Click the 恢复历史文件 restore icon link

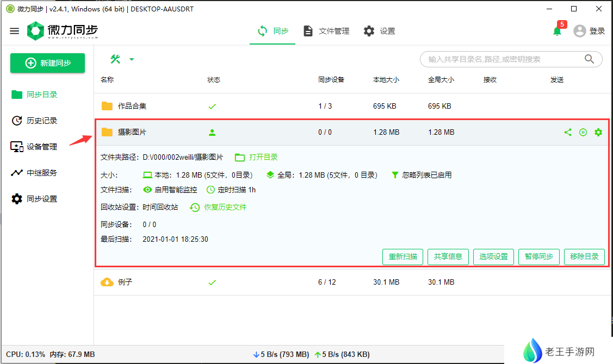[x=219, y=207]
